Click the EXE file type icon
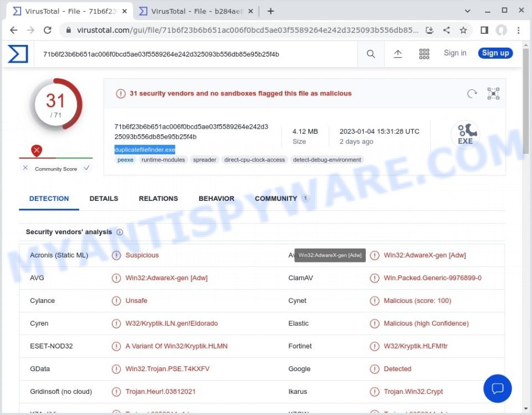The width and height of the screenshot is (532, 415). [466, 134]
